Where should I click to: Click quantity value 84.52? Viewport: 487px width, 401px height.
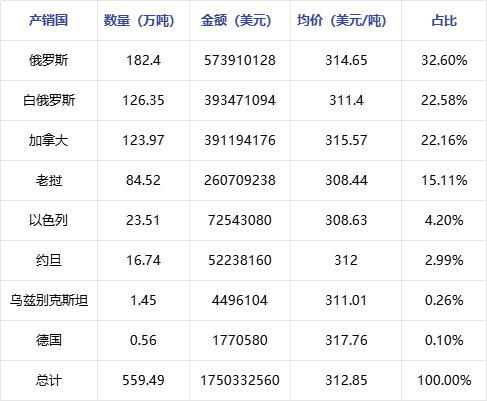coord(143,180)
